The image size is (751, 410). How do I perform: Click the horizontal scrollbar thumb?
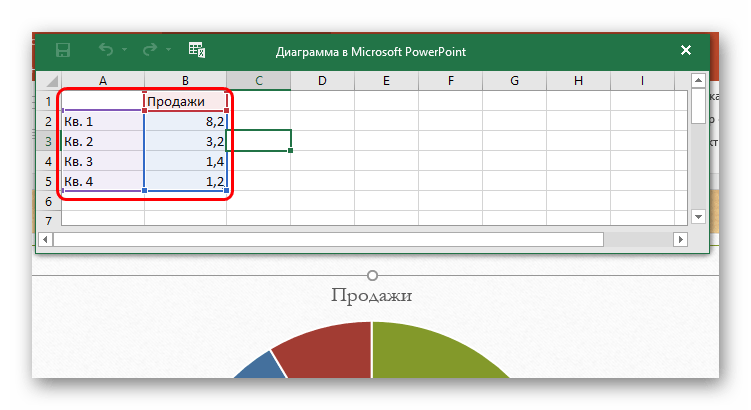click(328, 239)
